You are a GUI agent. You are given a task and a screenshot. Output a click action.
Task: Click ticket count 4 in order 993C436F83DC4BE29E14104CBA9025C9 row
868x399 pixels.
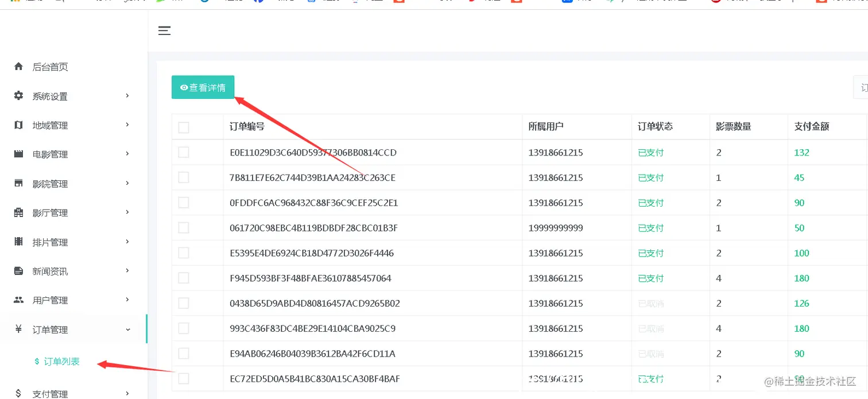coord(719,328)
